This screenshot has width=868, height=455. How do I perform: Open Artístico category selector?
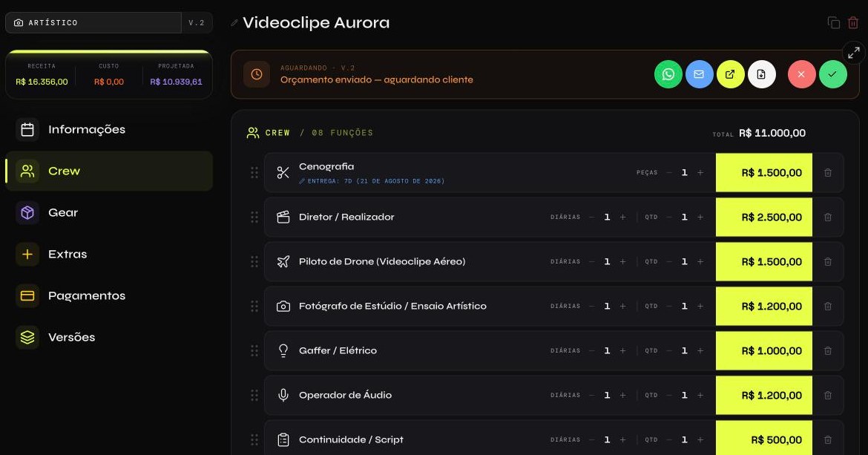93,23
